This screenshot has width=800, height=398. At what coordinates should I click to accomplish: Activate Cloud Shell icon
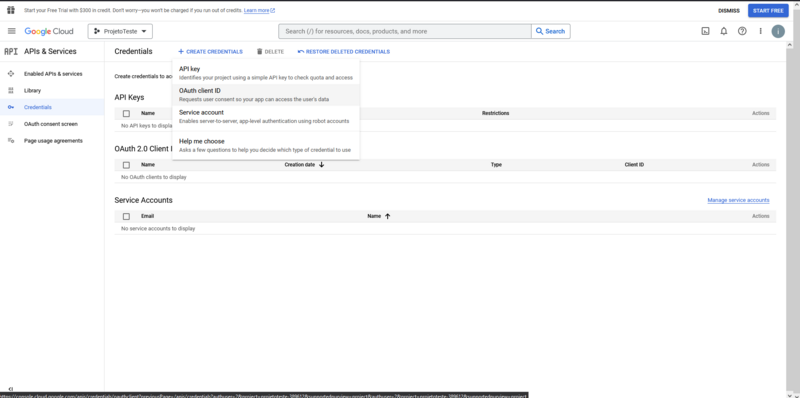pos(705,31)
